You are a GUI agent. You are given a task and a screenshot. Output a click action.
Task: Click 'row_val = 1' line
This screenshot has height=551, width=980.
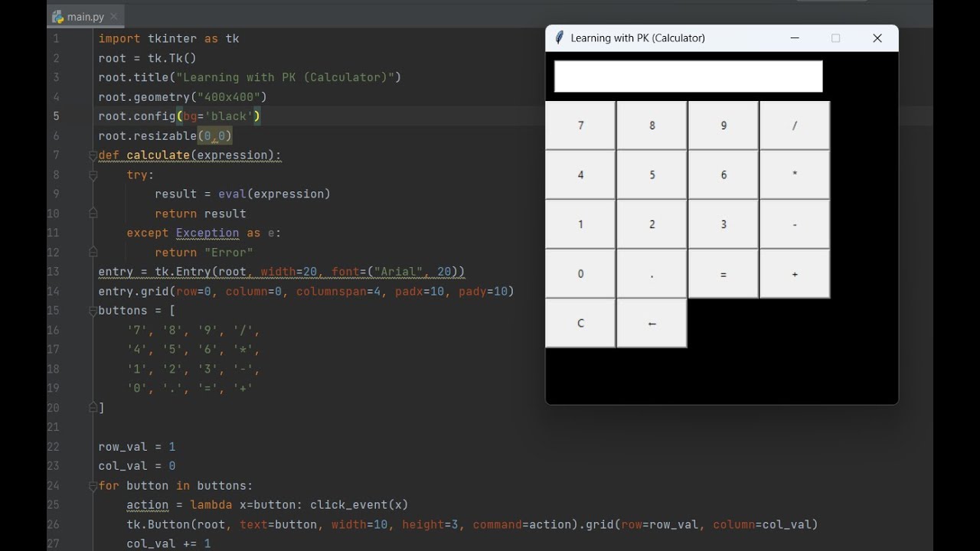click(x=136, y=447)
